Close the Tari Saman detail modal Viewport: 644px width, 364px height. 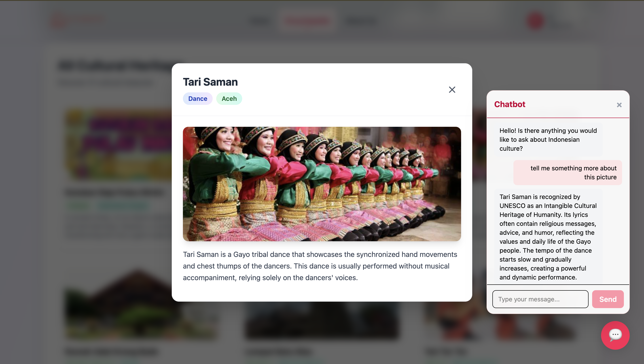[452, 90]
